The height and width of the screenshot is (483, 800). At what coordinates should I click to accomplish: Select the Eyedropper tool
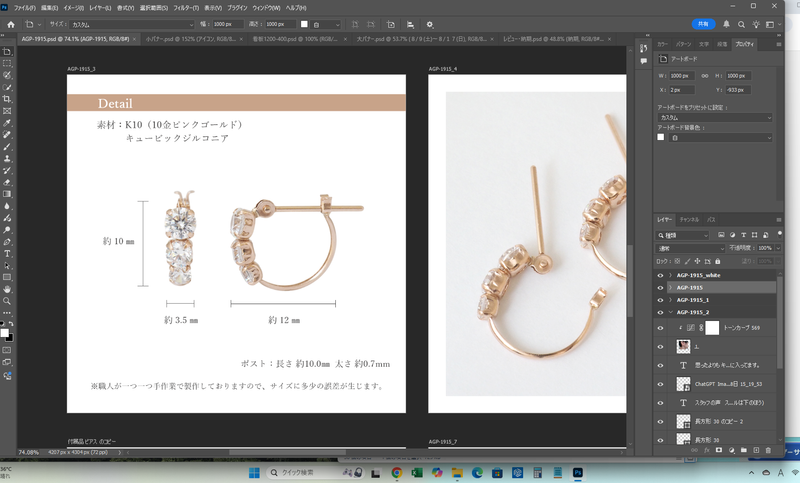click(7, 123)
